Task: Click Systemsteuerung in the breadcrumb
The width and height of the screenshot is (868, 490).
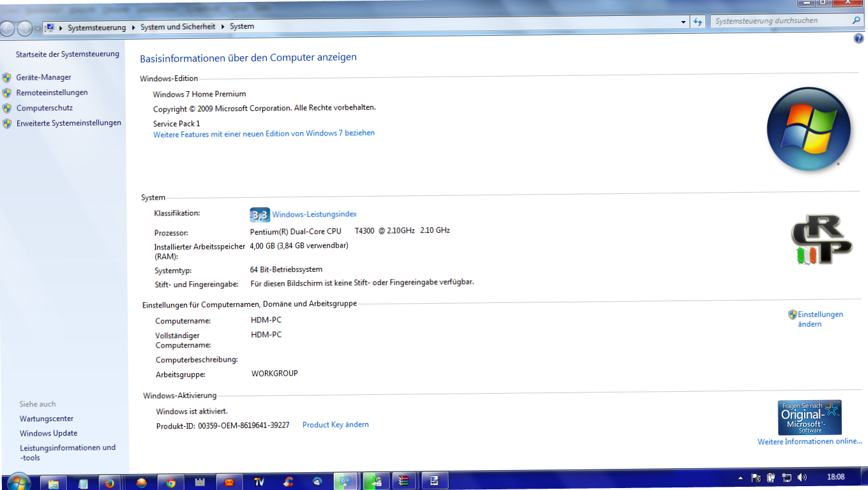Action: click(x=96, y=27)
